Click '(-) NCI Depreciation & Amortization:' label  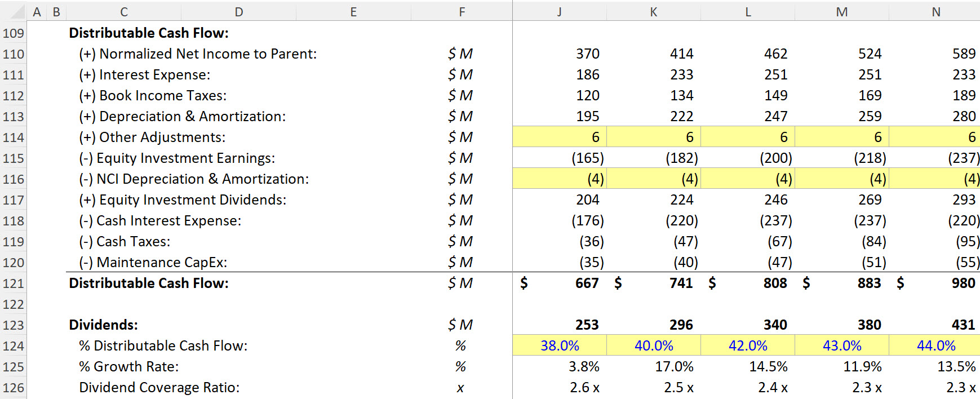click(x=194, y=179)
